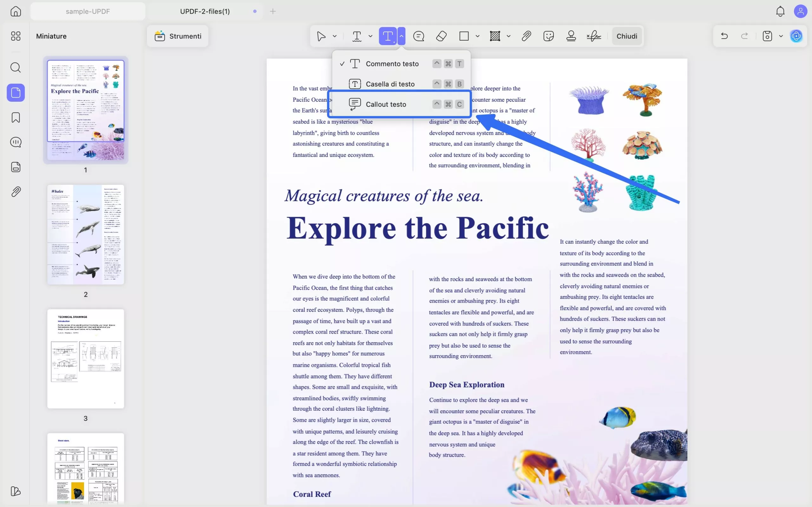Undo the last action
Viewport: 812px width, 507px height.
[x=724, y=36]
